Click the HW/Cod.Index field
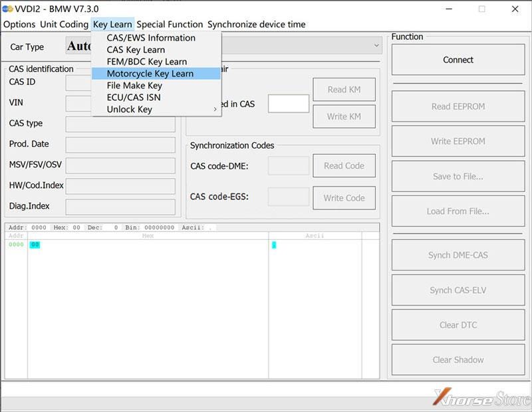The height and width of the screenshot is (412, 532). (120, 187)
